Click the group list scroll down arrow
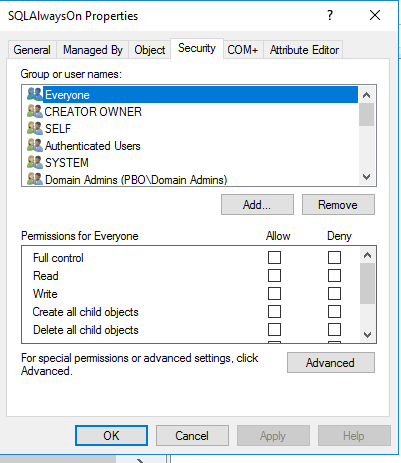This screenshot has width=401, height=463. (x=366, y=177)
